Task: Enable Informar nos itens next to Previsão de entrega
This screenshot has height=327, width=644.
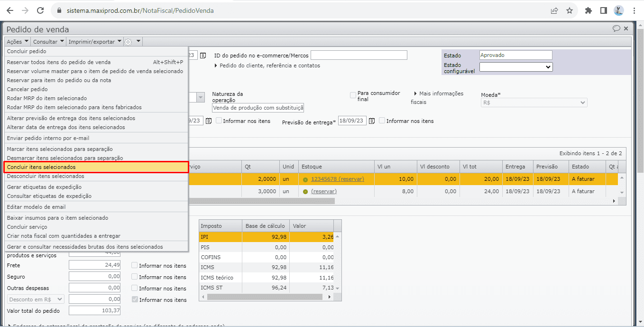Action: 382,121
